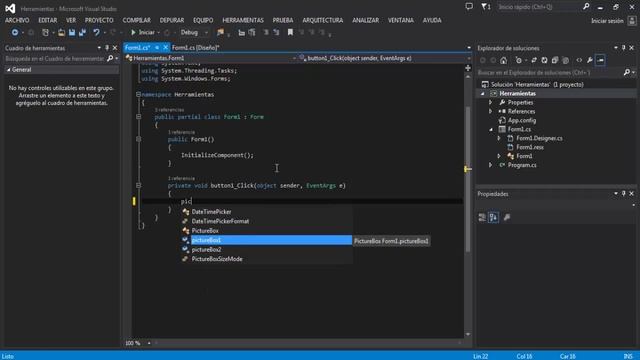Viewport: 640px width, 360px height.
Task: Open the VENTANA menu
Action: (401, 20)
